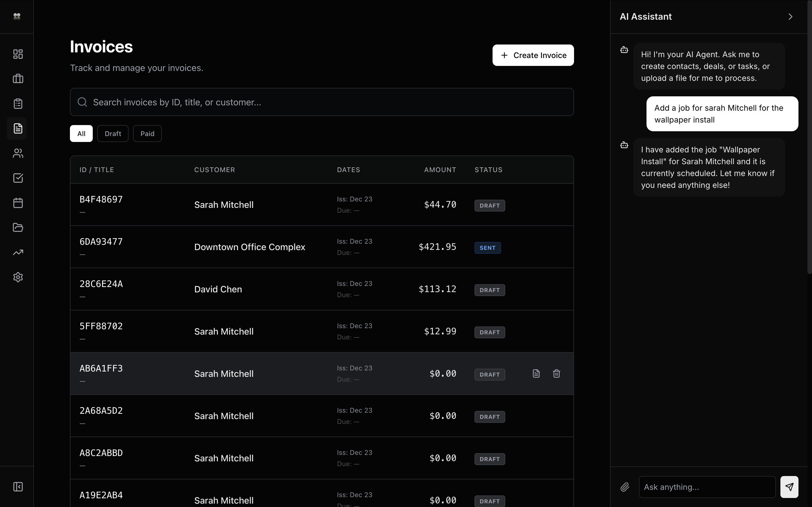Select the Draft filter tab
The height and width of the screenshot is (507, 812).
click(113, 134)
